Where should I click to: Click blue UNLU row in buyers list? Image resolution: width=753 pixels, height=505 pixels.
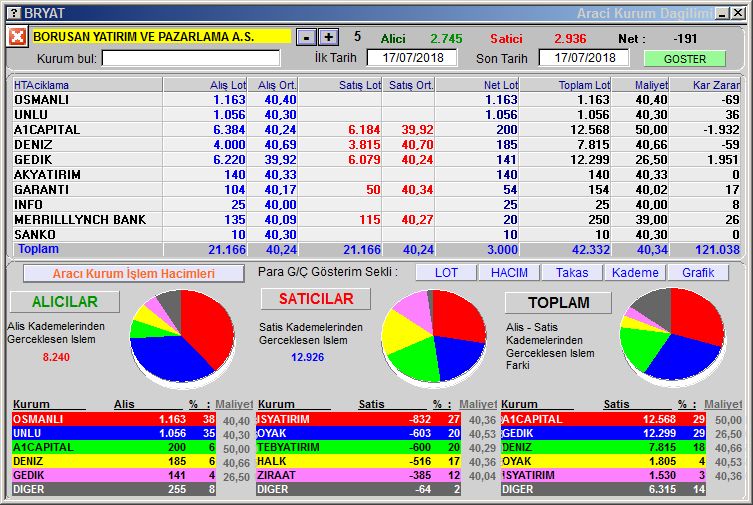click(x=114, y=433)
